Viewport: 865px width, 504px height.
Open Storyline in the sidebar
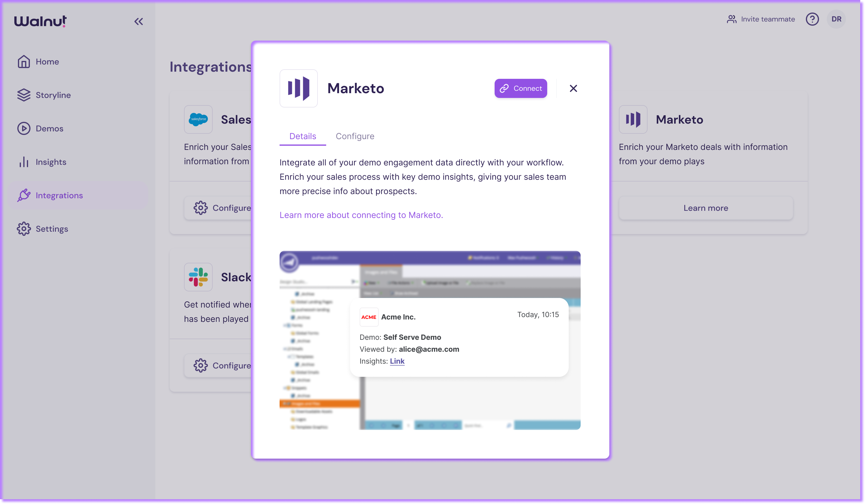tap(78, 95)
